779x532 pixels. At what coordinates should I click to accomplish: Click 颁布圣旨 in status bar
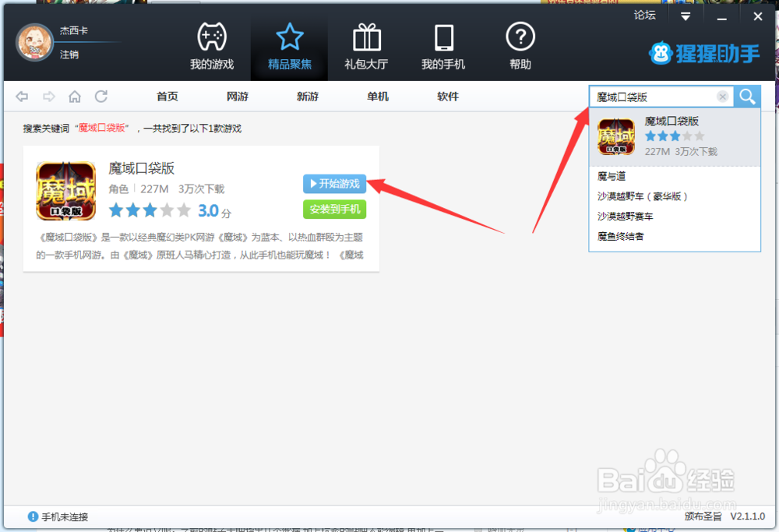click(703, 516)
